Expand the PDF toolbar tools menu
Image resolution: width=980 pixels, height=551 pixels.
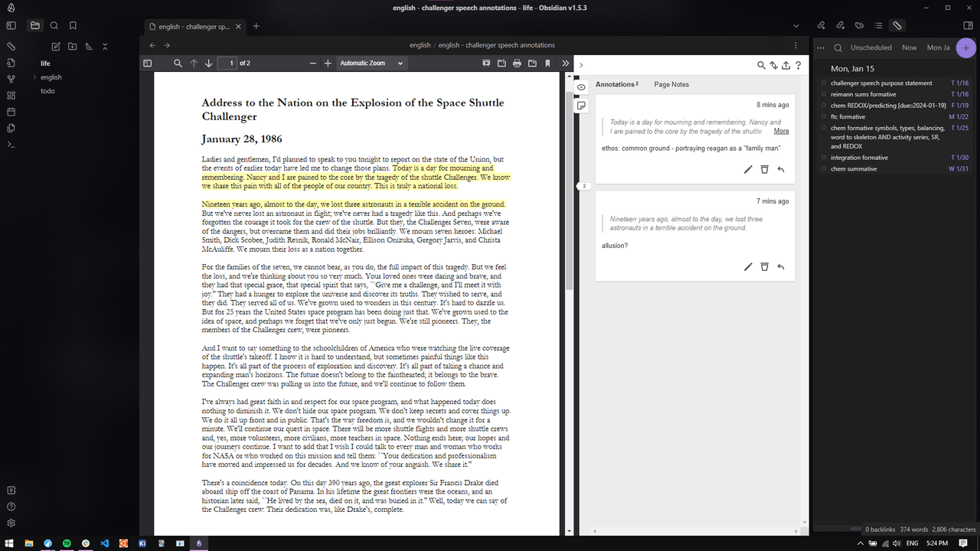[565, 64]
